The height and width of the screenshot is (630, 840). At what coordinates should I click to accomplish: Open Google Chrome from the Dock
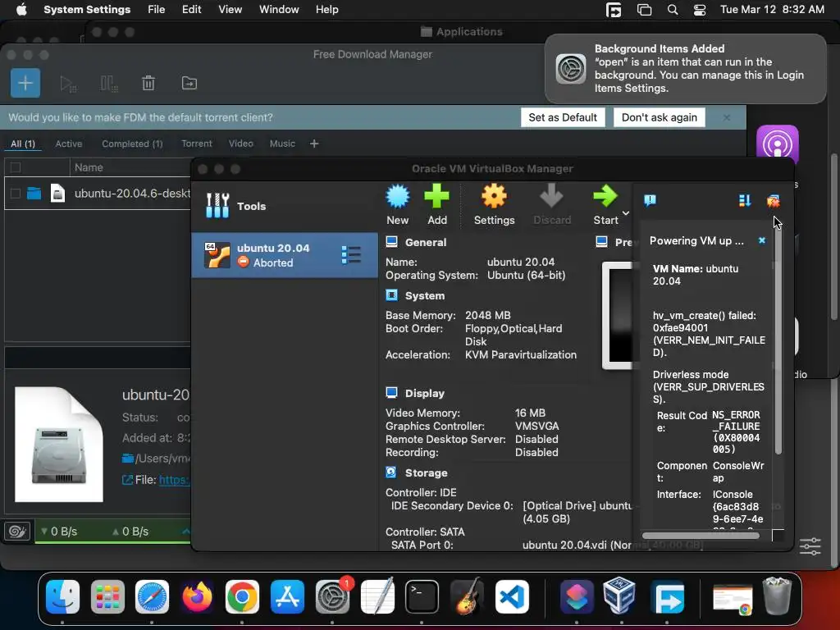(242, 596)
